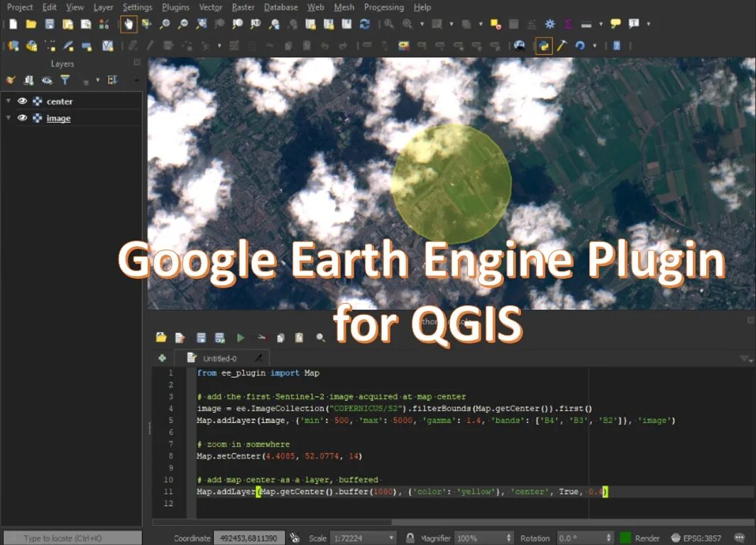Select the image layer name

point(58,118)
